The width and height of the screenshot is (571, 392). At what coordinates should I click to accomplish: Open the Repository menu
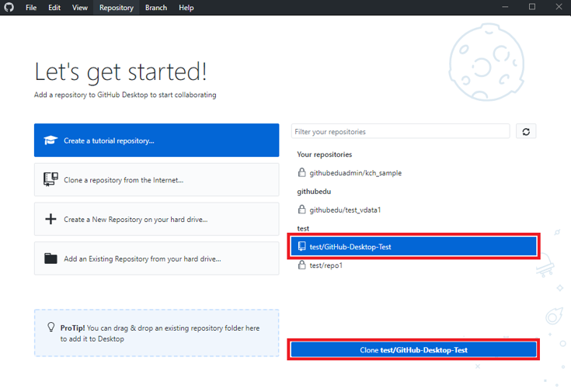pyautogui.click(x=117, y=7)
